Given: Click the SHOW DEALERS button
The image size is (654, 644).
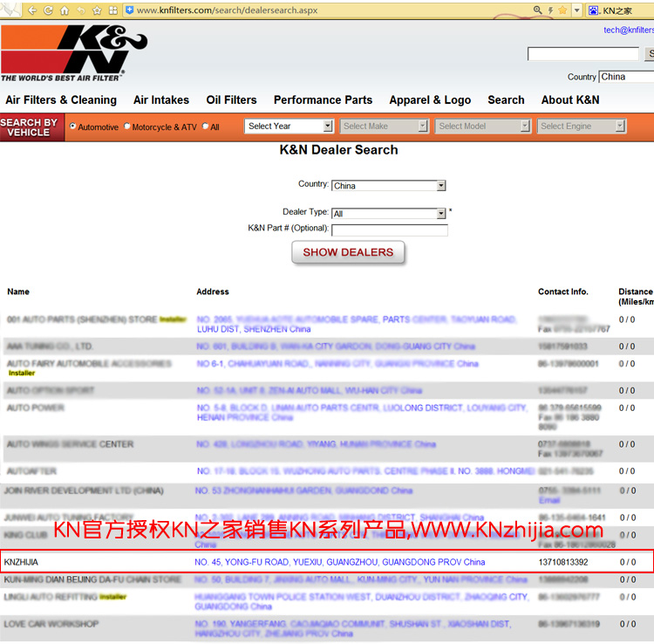Looking at the screenshot, I should (x=348, y=252).
